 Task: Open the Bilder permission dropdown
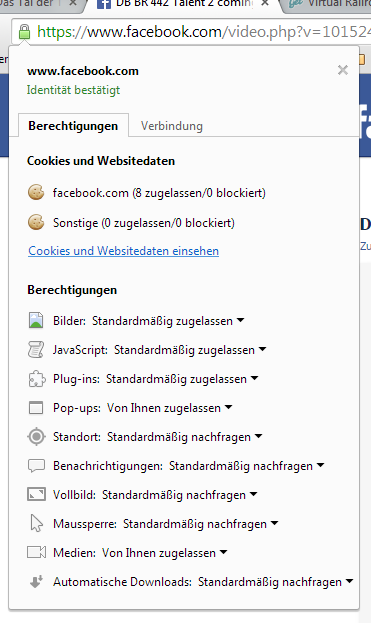tap(168, 321)
